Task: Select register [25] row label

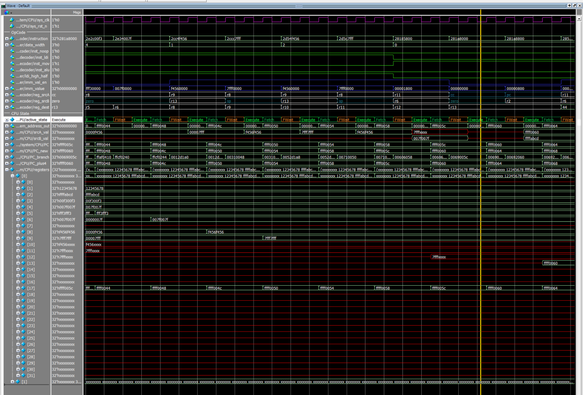Action: click(x=31, y=338)
